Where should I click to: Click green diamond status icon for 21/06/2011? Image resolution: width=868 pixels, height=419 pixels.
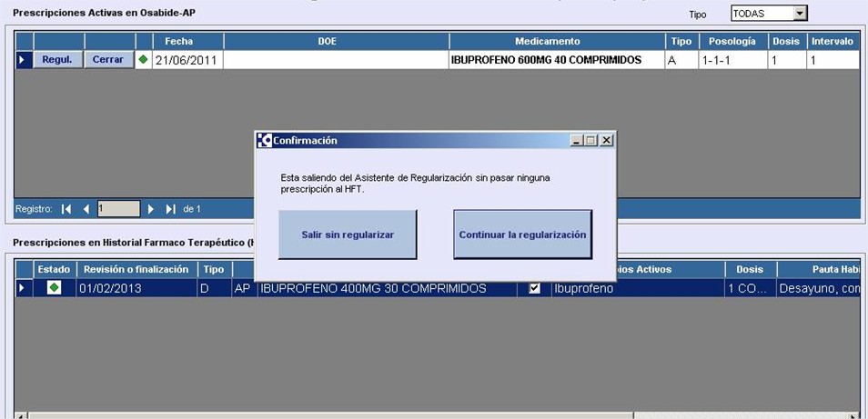[143, 60]
